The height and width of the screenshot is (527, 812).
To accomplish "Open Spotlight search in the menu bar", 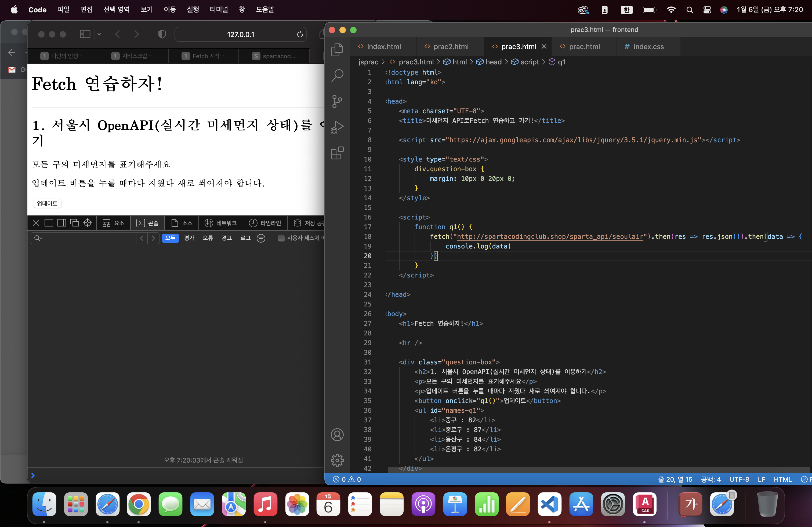I will (x=690, y=10).
